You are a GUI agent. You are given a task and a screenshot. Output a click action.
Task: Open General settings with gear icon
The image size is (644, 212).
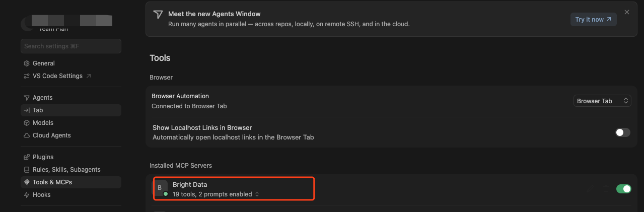point(27,63)
